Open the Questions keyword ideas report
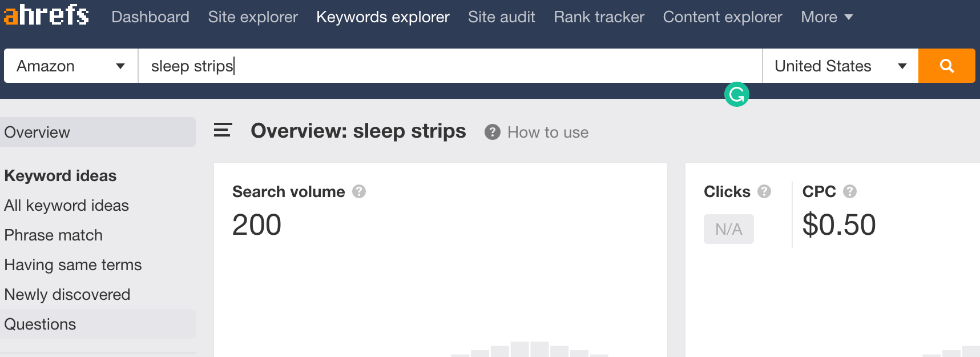Image resolution: width=980 pixels, height=357 pixels. (x=40, y=324)
